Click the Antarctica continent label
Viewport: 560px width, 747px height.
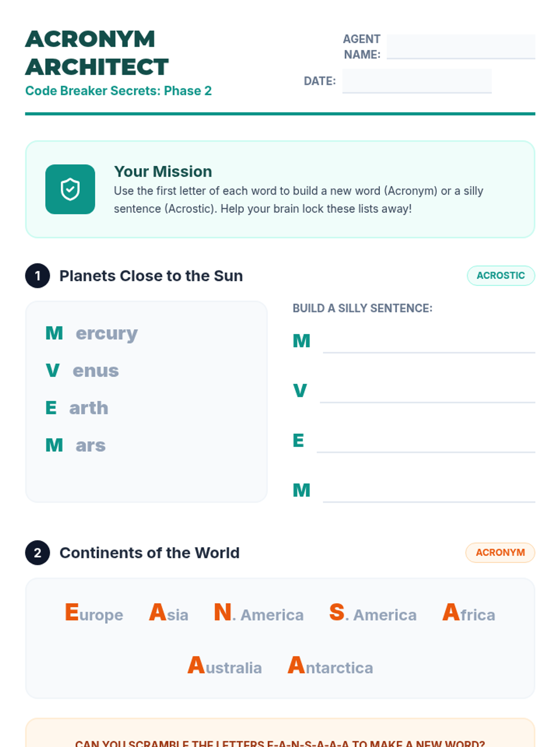click(330, 667)
